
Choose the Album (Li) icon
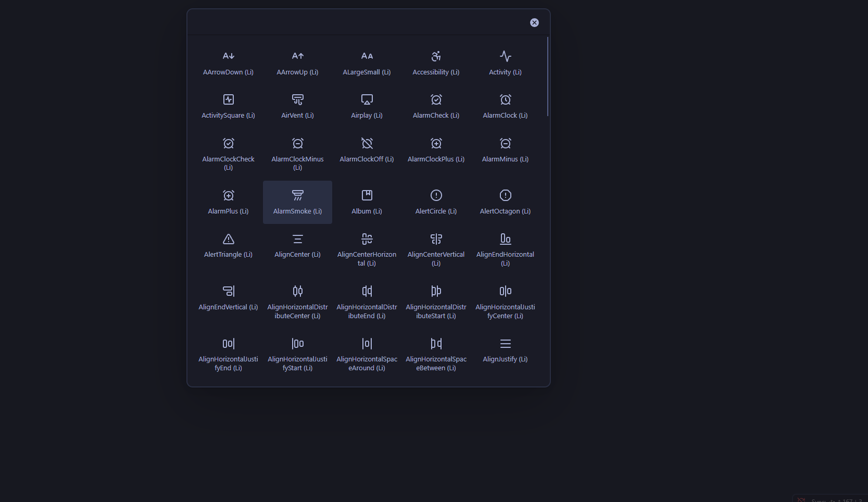pyautogui.click(x=367, y=195)
